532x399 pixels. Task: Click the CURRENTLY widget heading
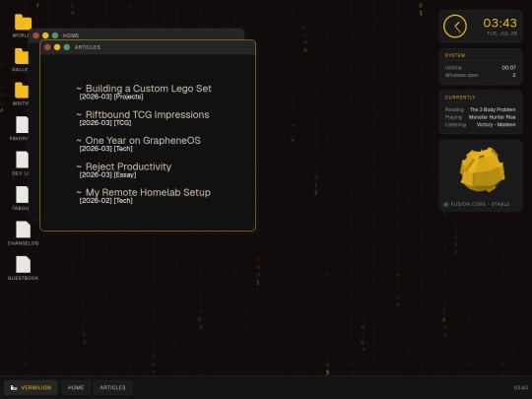460,98
